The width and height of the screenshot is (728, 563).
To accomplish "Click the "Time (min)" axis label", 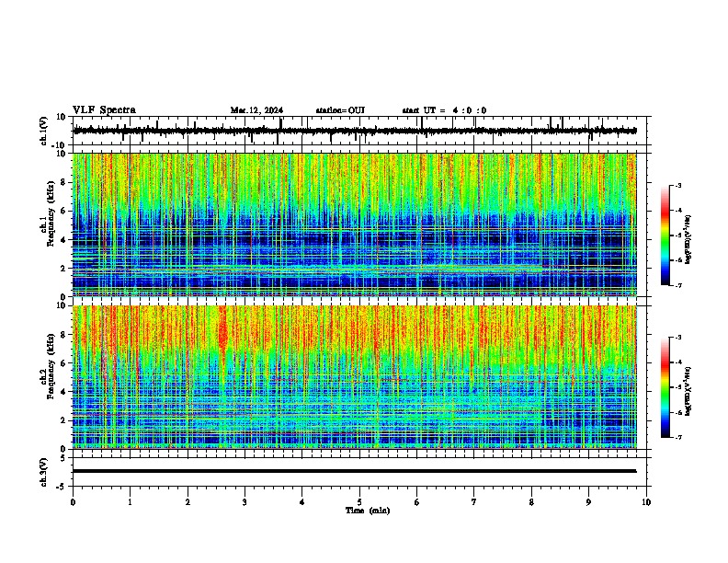I will [368, 511].
